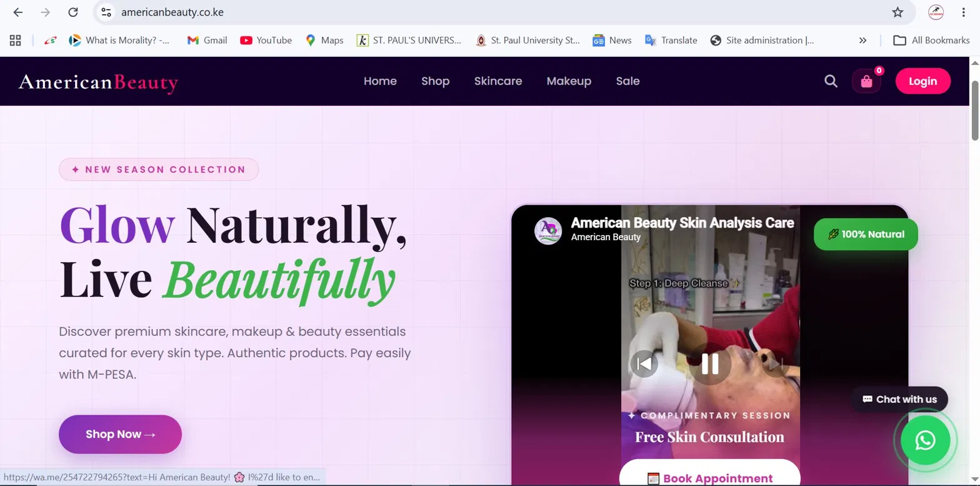Pause the skin analysis video

coord(710,363)
